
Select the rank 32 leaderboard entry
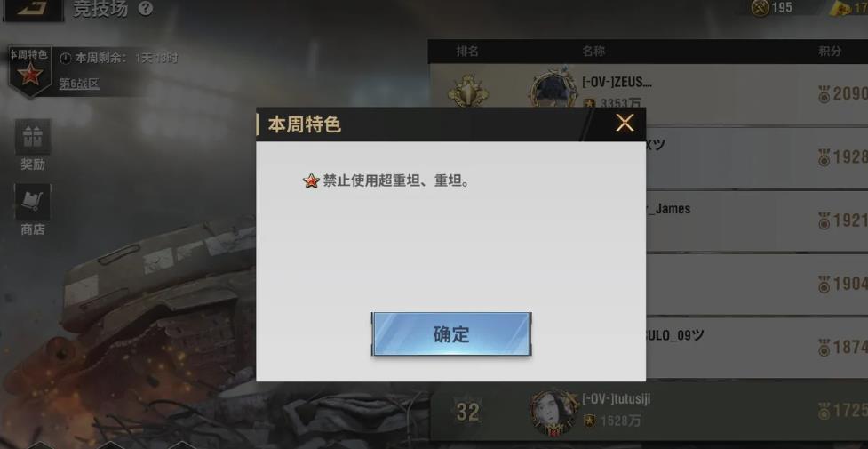[649, 411]
